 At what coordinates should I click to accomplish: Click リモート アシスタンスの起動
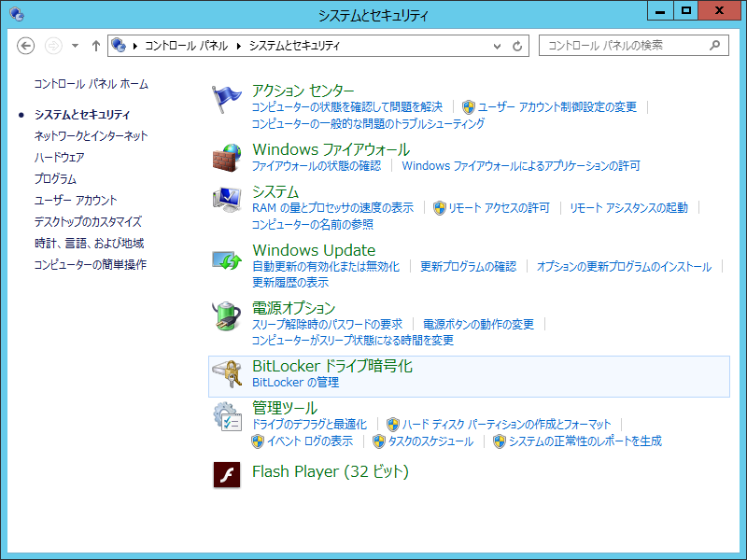628,208
